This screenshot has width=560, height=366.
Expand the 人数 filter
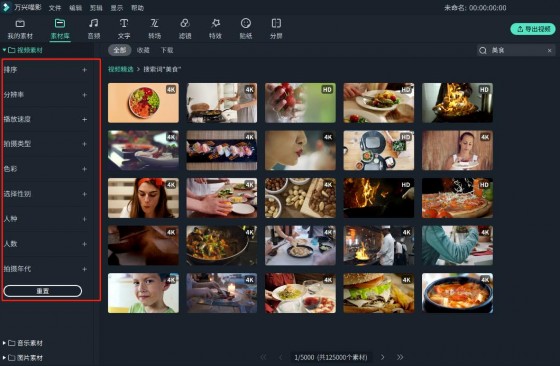pos(84,244)
